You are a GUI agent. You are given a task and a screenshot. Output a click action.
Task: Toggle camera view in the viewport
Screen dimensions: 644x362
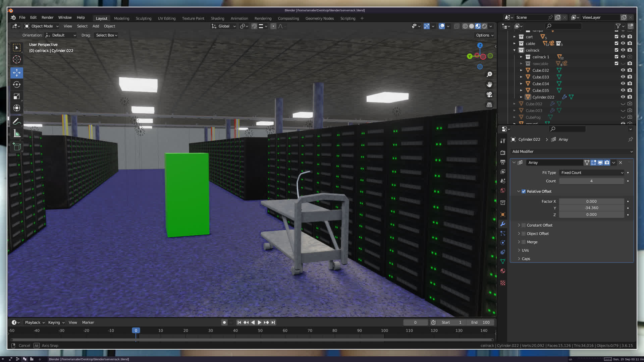489,95
